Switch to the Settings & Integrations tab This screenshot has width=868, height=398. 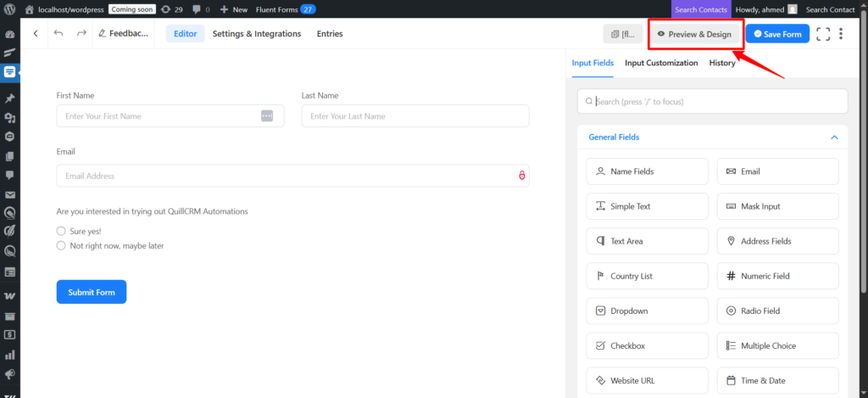tap(257, 34)
